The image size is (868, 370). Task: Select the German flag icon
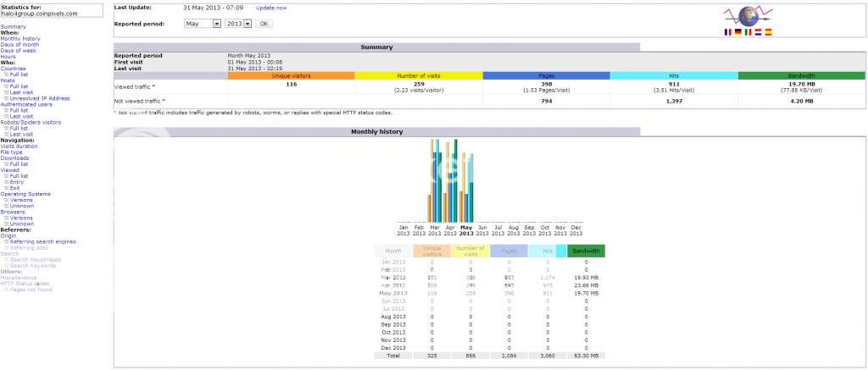pos(738,31)
